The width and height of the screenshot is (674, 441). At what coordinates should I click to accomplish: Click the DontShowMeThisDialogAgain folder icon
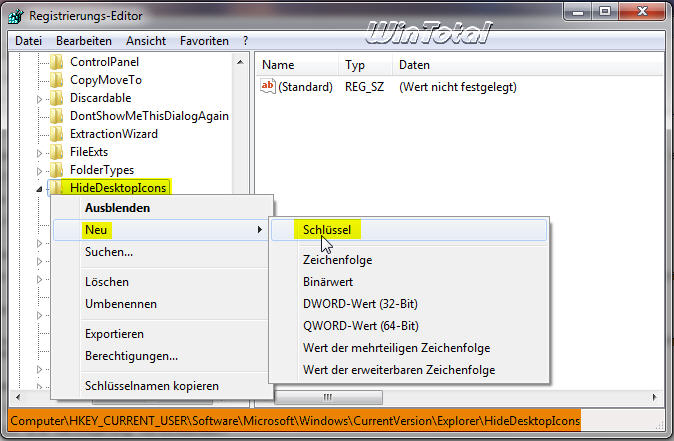[x=57, y=116]
